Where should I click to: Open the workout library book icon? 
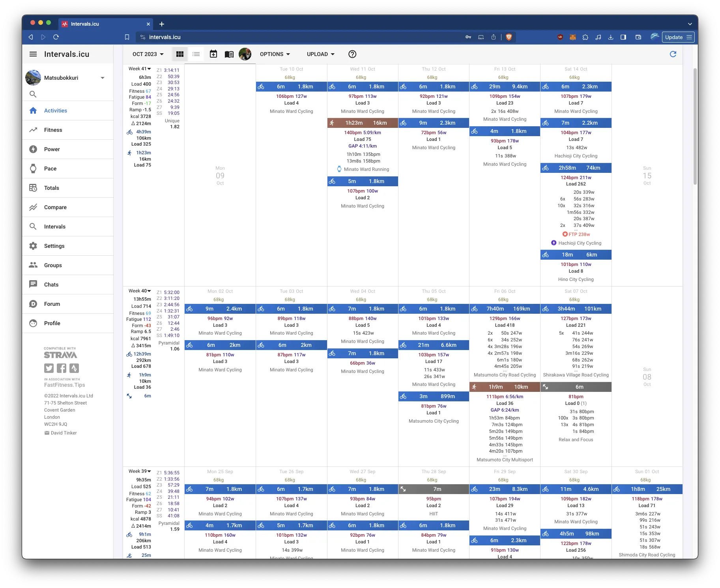tap(229, 54)
